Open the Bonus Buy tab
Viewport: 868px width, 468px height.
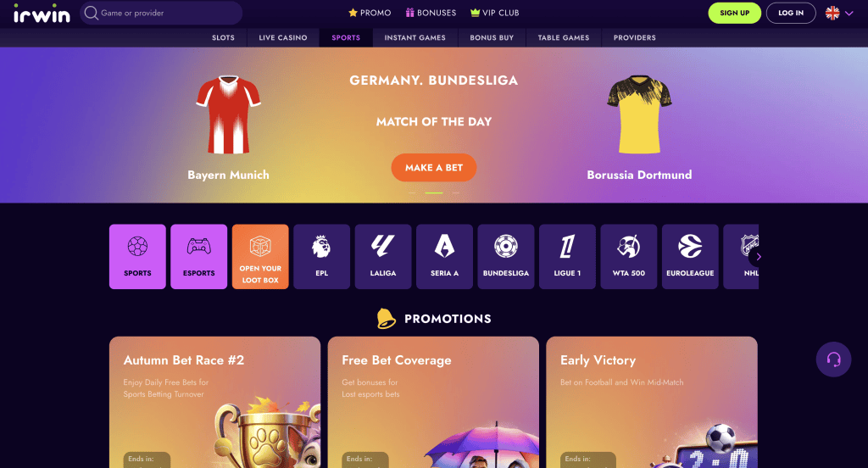(x=492, y=37)
